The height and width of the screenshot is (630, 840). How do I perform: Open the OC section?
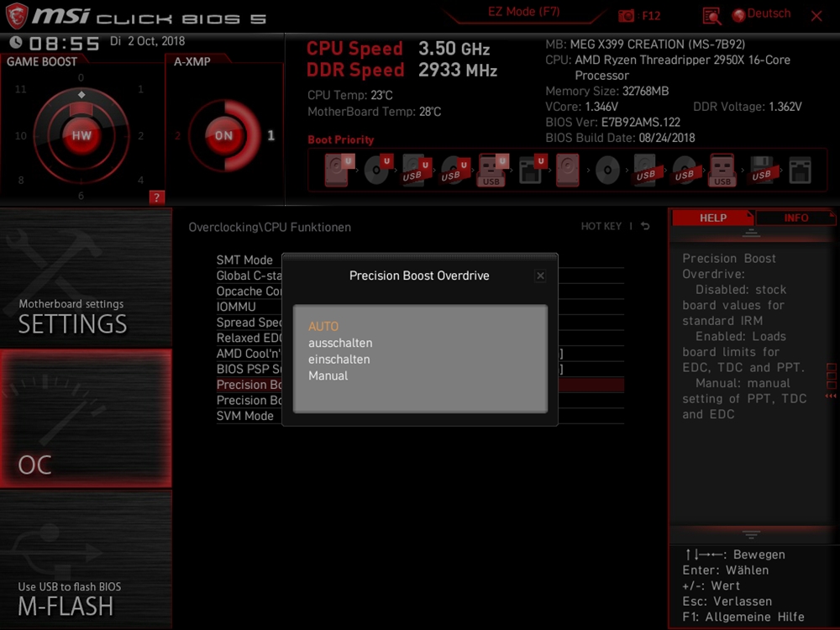(86, 418)
